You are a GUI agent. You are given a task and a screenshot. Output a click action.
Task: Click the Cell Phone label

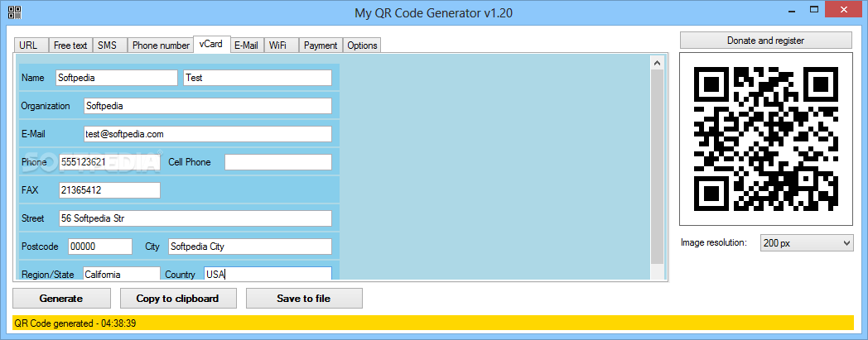click(190, 162)
